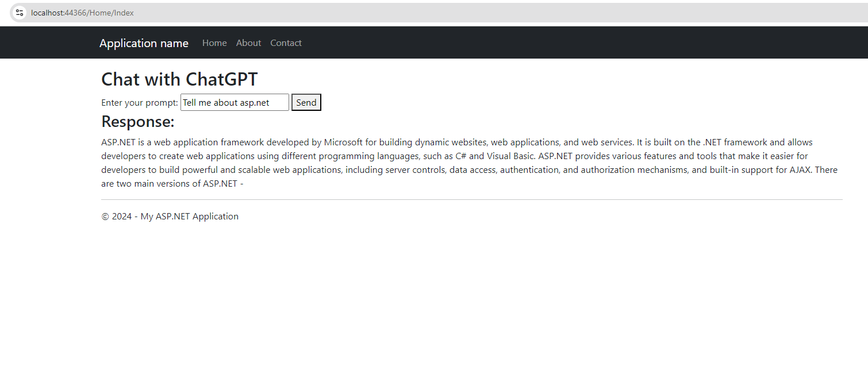868x390 pixels.
Task: Open the About page from navbar
Action: pyautogui.click(x=248, y=43)
